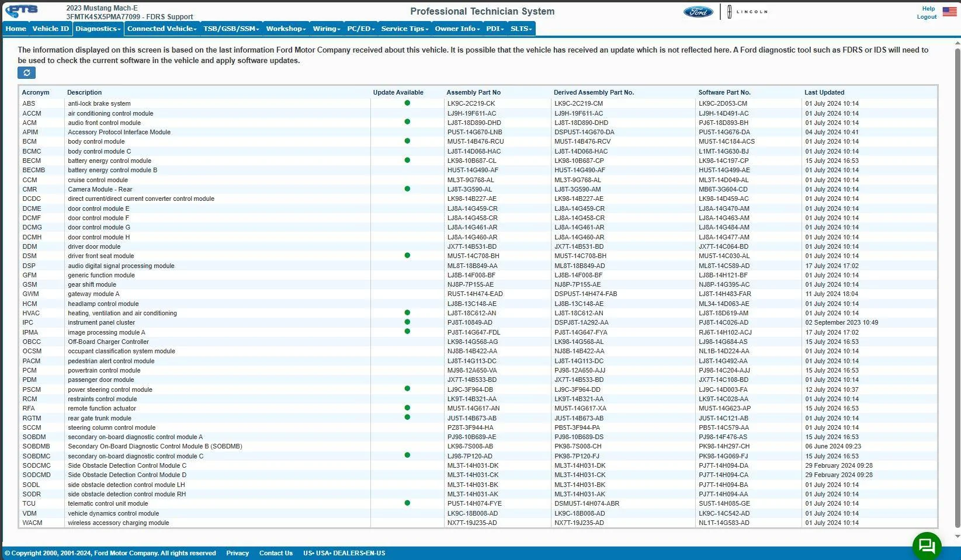Click the Lincoln logo

tap(748, 12)
